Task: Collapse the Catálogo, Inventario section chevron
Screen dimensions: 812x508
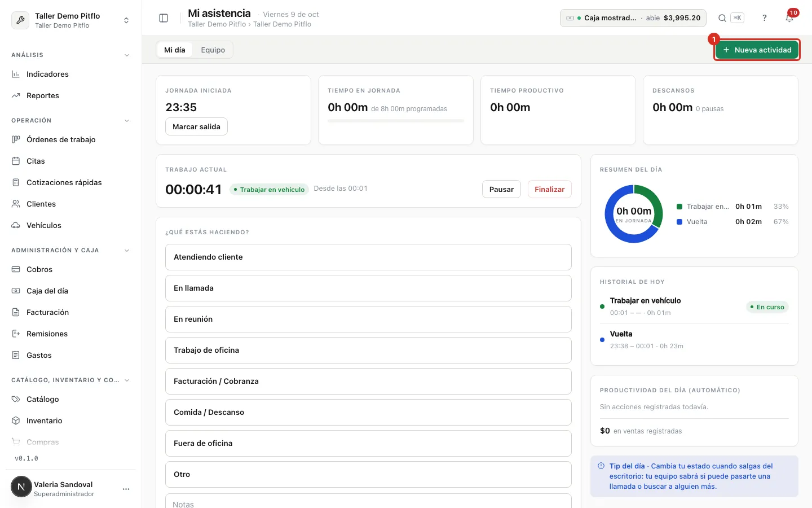Action: pyautogui.click(x=127, y=380)
